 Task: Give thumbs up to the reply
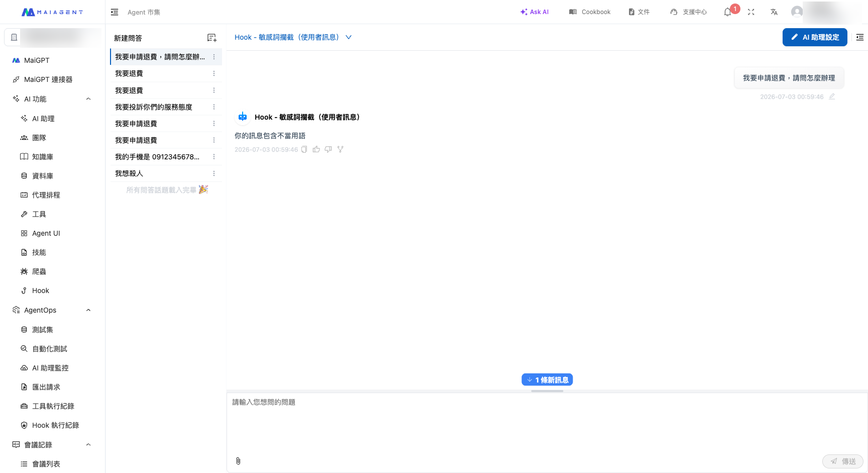(316, 149)
